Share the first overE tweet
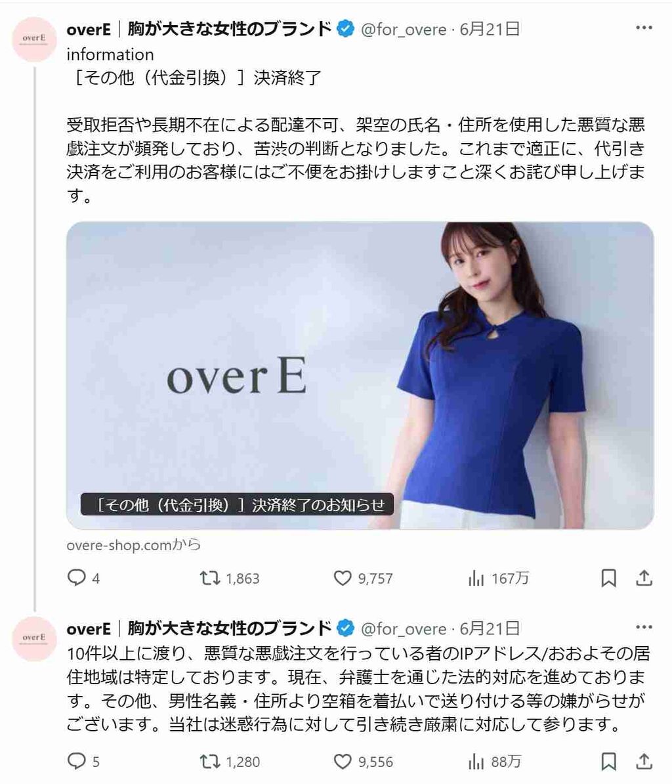 click(644, 578)
